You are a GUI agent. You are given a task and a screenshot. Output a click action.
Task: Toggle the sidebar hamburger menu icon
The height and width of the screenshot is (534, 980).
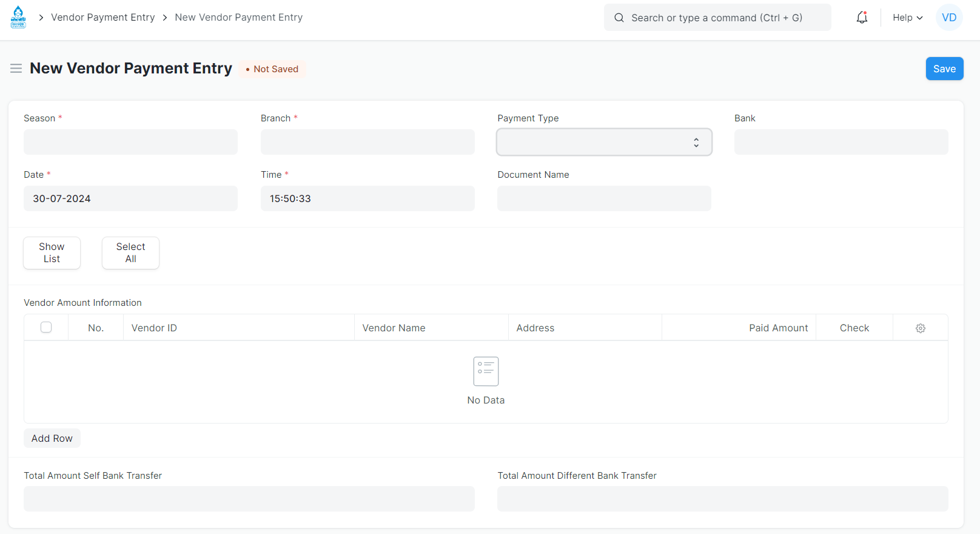(x=16, y=69)
